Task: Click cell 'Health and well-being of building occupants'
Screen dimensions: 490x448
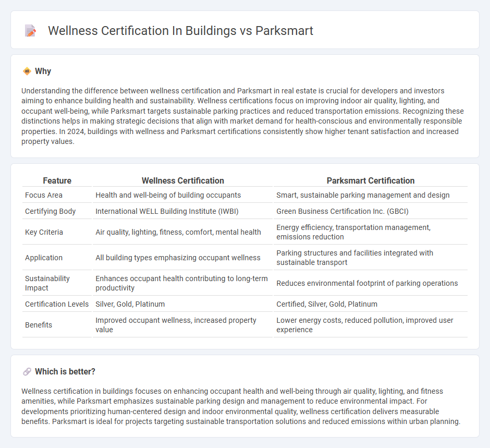Action: tap(168, 195)
